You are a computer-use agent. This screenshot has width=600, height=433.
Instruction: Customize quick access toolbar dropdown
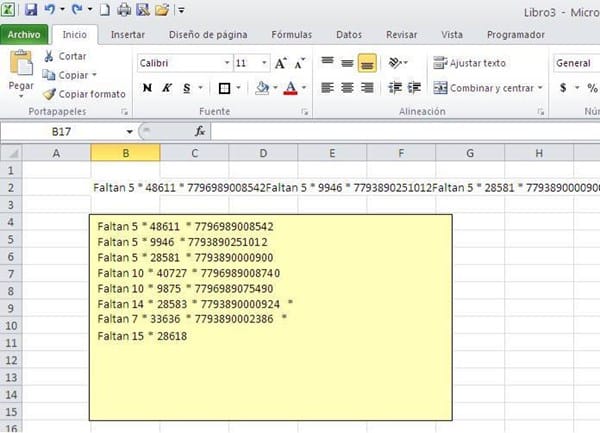[181, 10]
